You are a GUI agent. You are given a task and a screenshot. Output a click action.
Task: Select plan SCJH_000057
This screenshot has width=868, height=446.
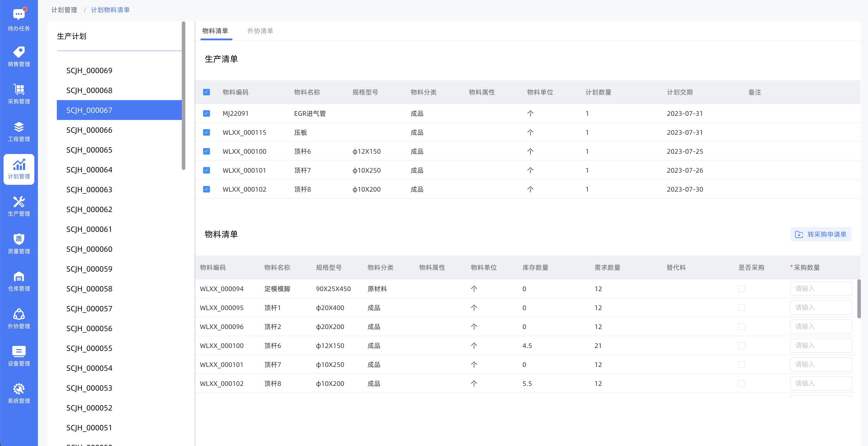[x=119, y=309]
